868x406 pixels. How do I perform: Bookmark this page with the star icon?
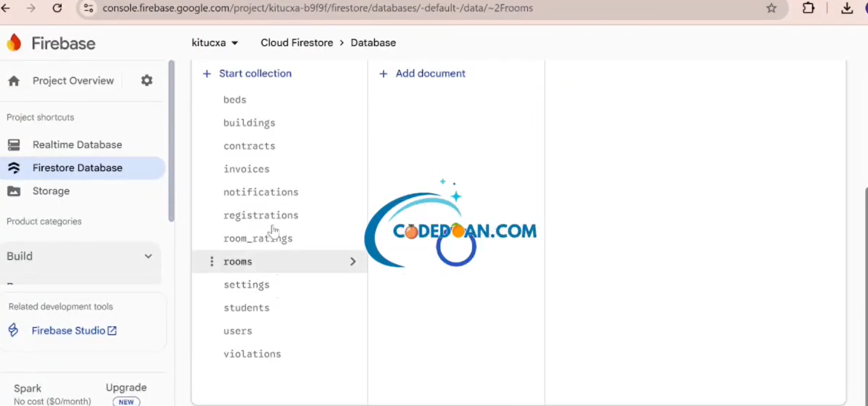(772, 8)
